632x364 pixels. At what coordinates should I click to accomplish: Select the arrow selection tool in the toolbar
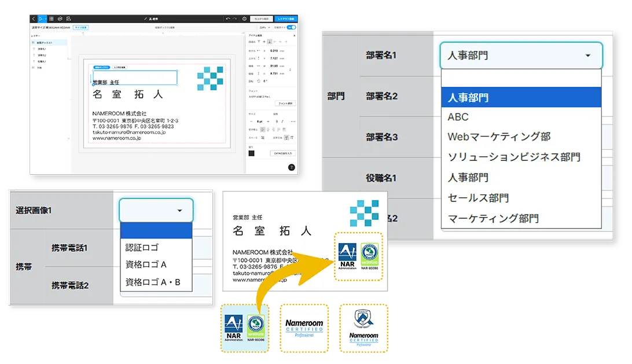click(x=42, y=19)
